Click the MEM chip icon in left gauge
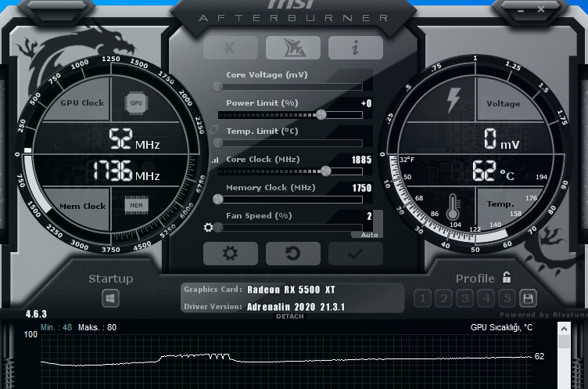588x389 pixels. click(x=136, y=205)
